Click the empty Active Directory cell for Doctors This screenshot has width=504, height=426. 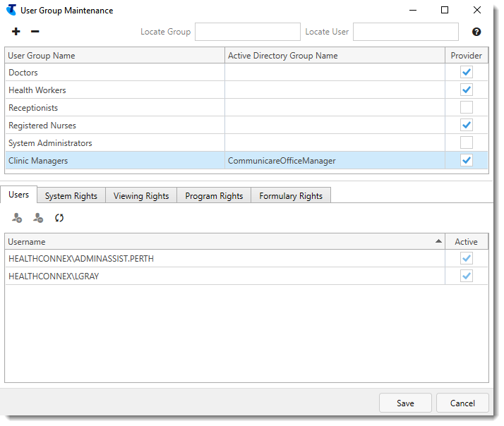tap(335, 72)
